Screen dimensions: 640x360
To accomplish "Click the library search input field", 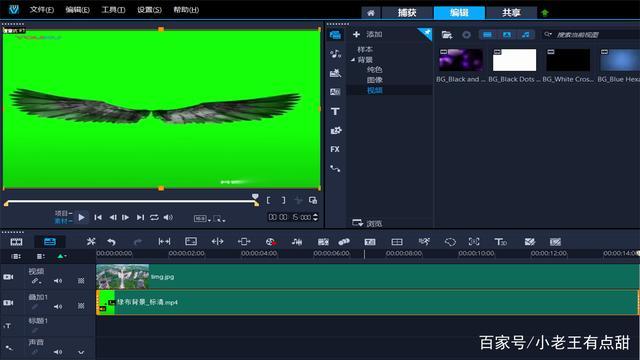I will click(x=591, y=35).
